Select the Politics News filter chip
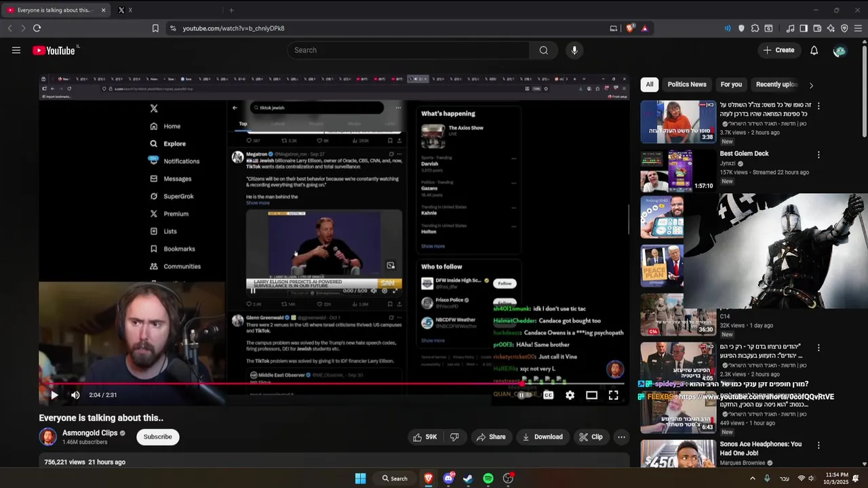This screenshot has height=488, width=868. [687, 84]
